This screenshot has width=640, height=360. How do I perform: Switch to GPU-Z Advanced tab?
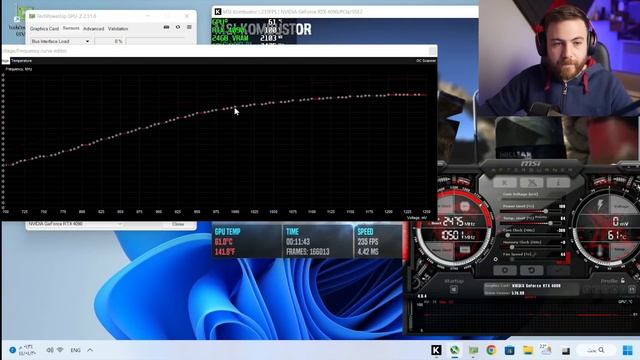coord(93,29)
